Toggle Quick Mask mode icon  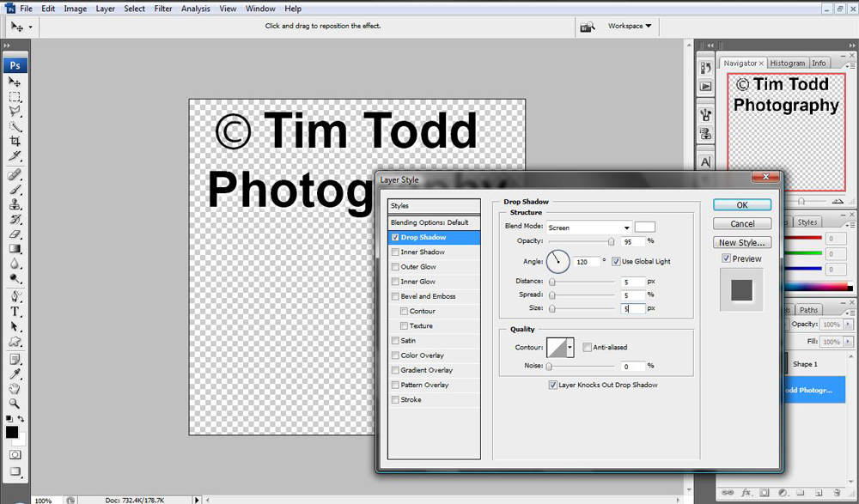coord(15,455)
